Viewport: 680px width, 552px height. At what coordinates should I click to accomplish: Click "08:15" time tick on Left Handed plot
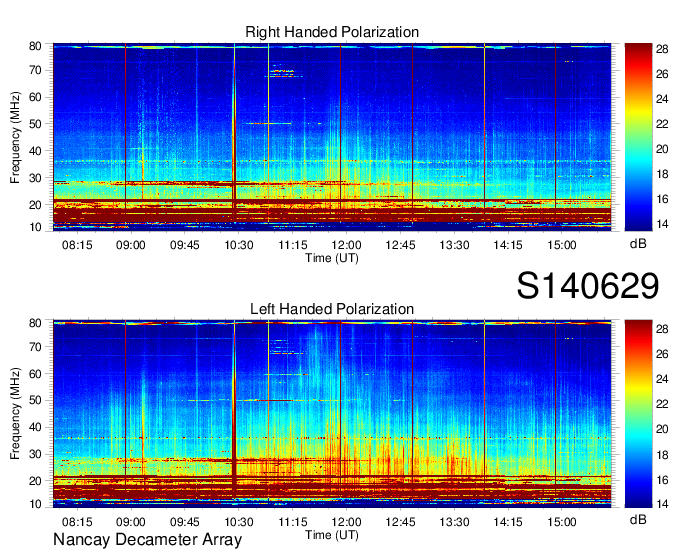[x=77, y=521]
